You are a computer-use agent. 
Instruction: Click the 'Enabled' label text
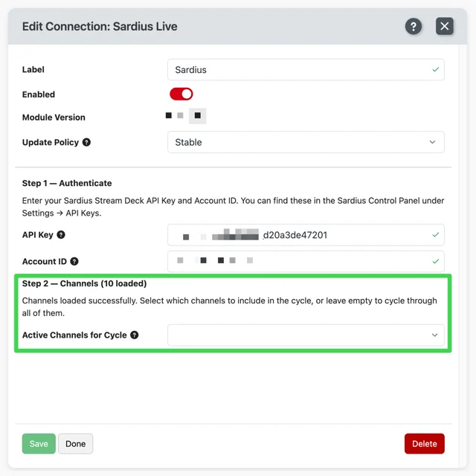pyautogui.click(x=39, y=94)
